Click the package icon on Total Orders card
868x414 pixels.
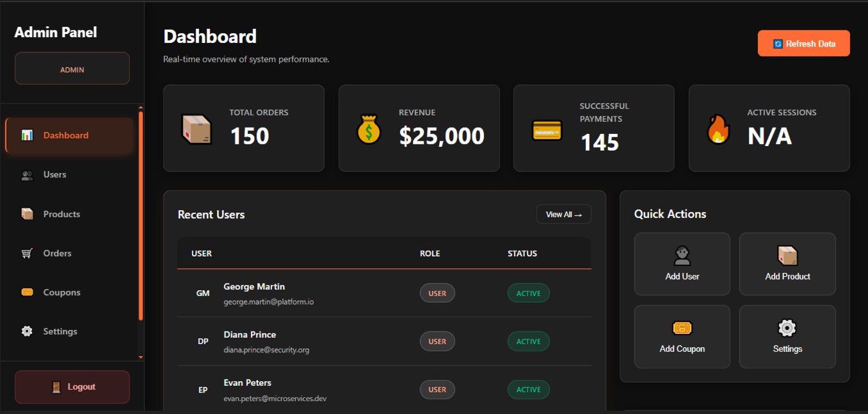197,129
